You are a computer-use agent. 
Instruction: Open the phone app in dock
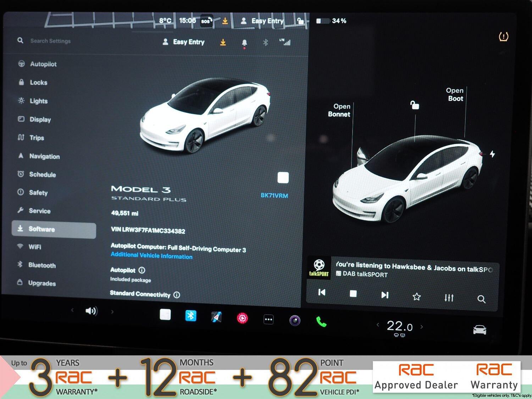321,322
